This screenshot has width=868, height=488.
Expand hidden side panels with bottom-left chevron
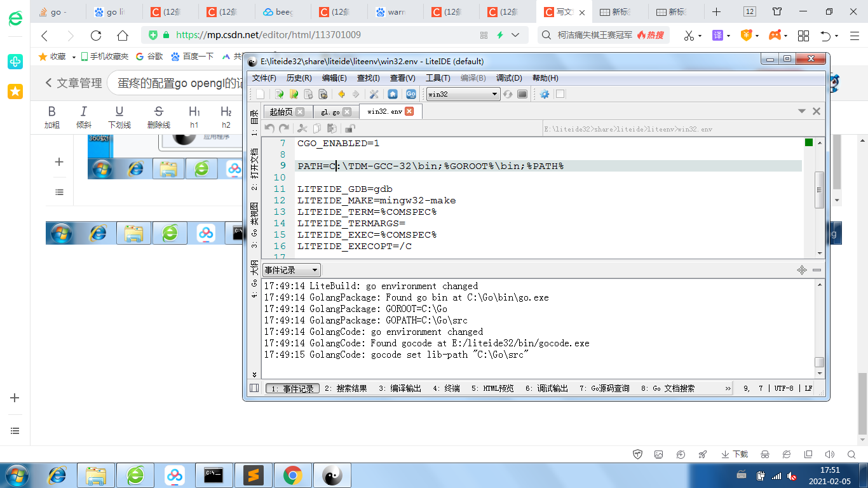click(x=254, y=375)
